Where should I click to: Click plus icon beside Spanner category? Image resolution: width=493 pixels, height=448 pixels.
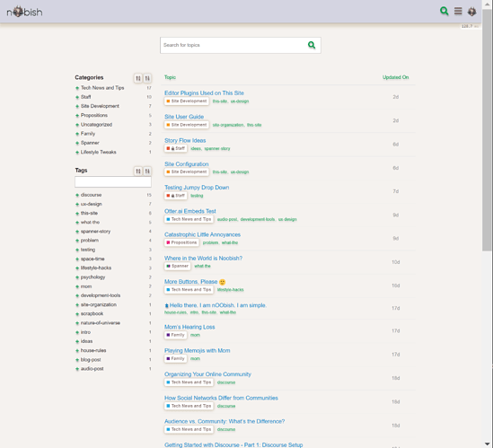(x=77, y=143)
